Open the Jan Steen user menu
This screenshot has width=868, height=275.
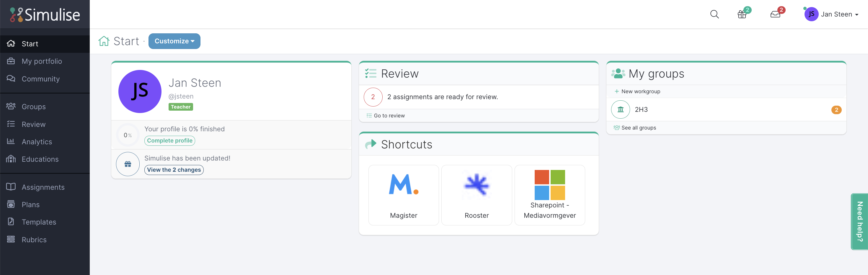(x=831, y=14)
